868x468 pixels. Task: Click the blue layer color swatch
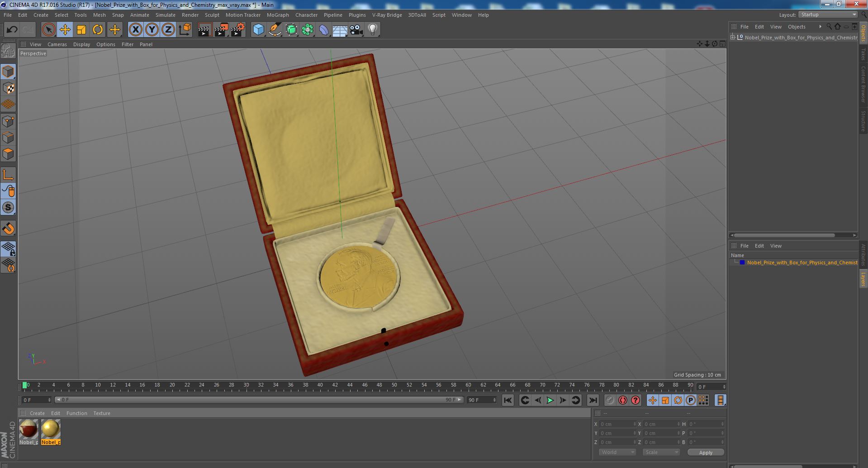[x=742, y=263]
